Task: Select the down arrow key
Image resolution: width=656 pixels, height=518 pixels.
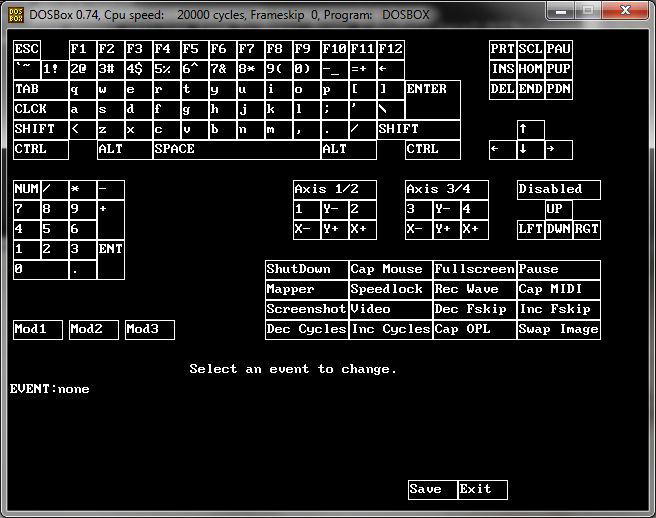Action: [x=531, y=150]
